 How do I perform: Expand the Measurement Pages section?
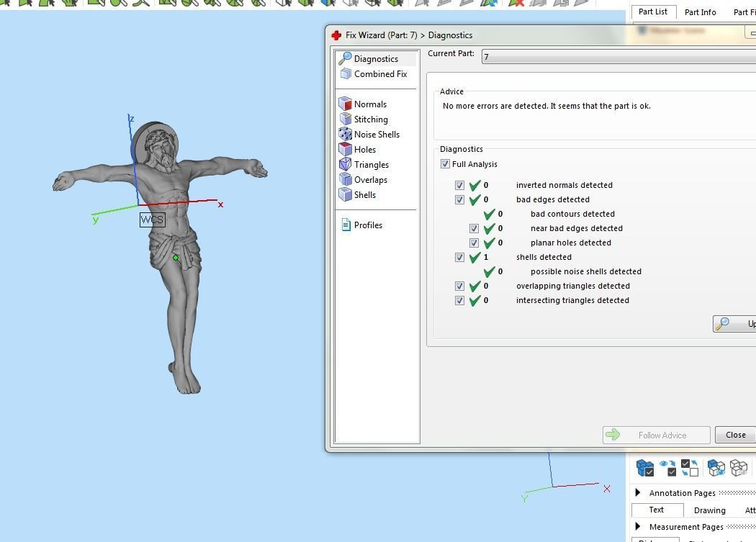[x=638, y=527]
